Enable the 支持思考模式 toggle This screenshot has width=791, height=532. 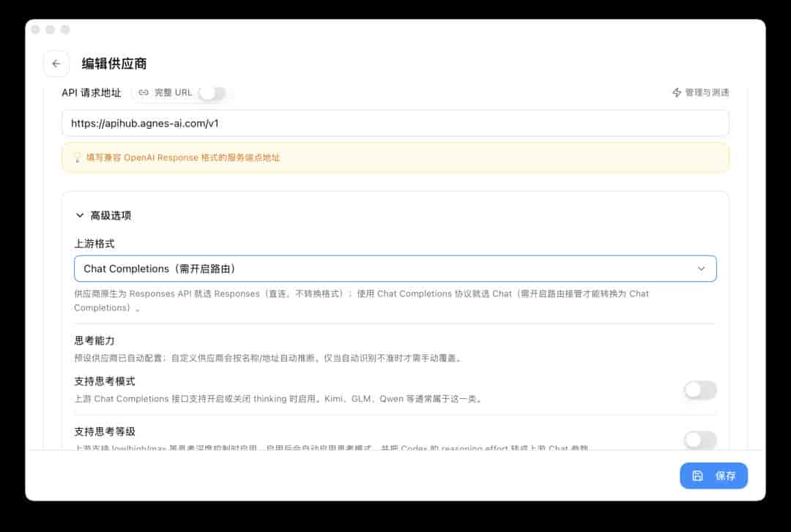tap(700, 390)
